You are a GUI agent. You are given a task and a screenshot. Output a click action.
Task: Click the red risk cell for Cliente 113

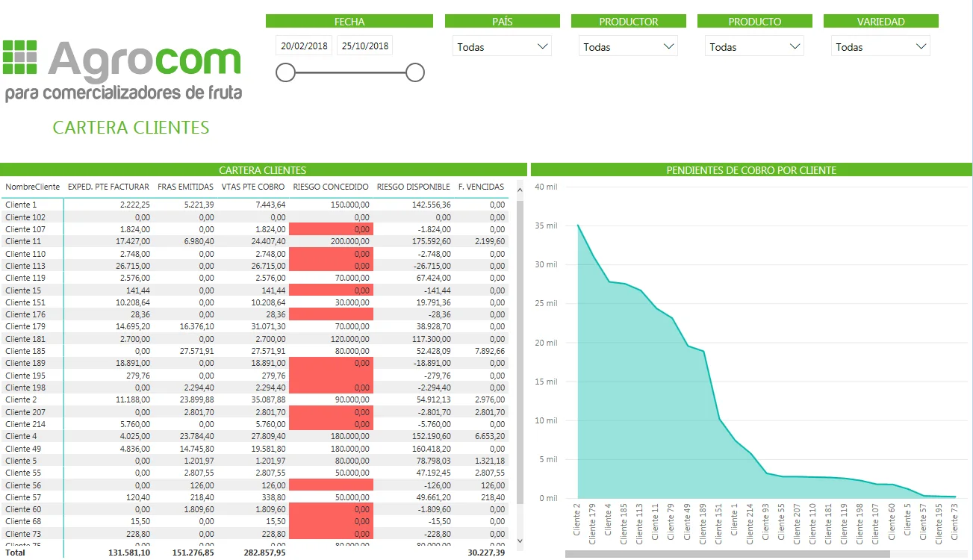(x=331, y=266)
